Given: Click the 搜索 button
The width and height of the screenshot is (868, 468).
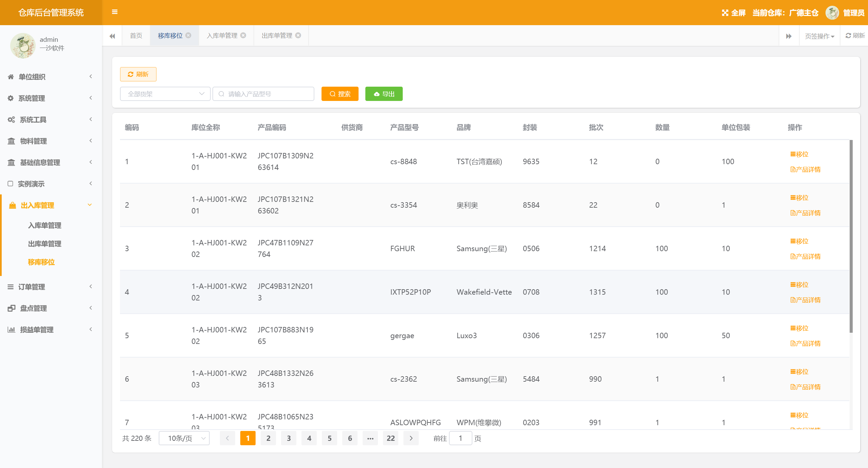Looking at the screenshot, I should (340, 94).
